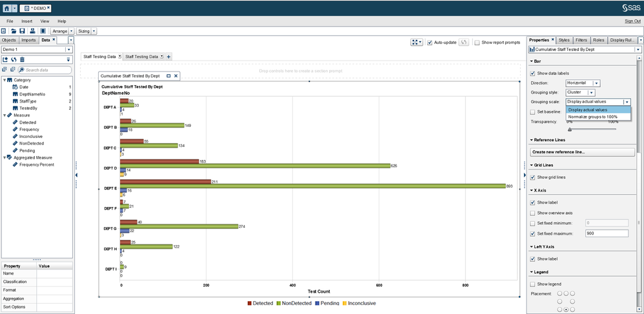Click the search magnifier icon in Search data
This screenshot has height=314, width=644.
[22, 70]
